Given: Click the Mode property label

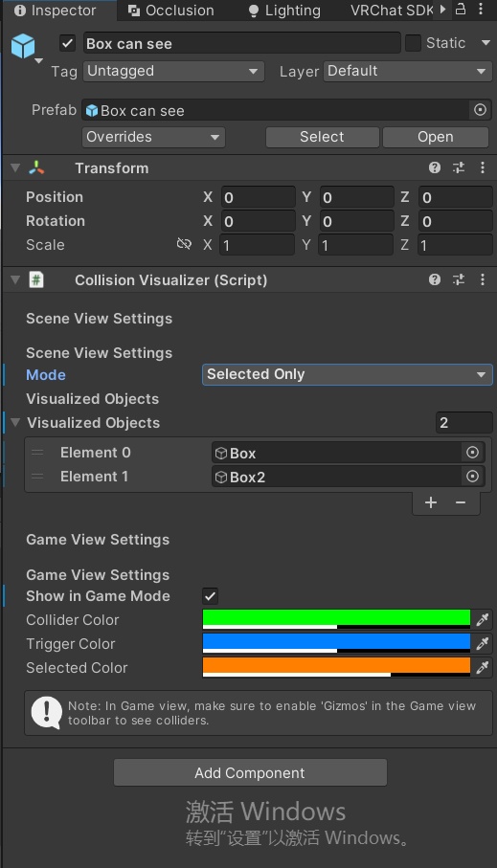Looking at the screenshot, I should (x=46, y=375).
